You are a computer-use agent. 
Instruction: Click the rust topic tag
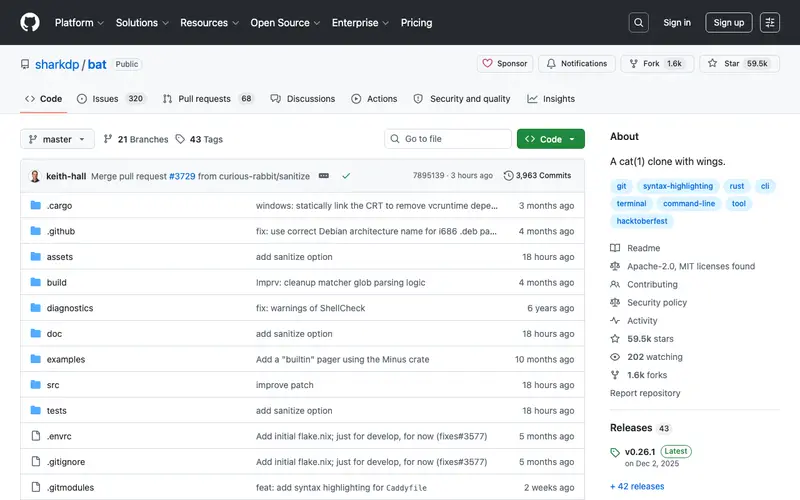[x=736, y=186]
